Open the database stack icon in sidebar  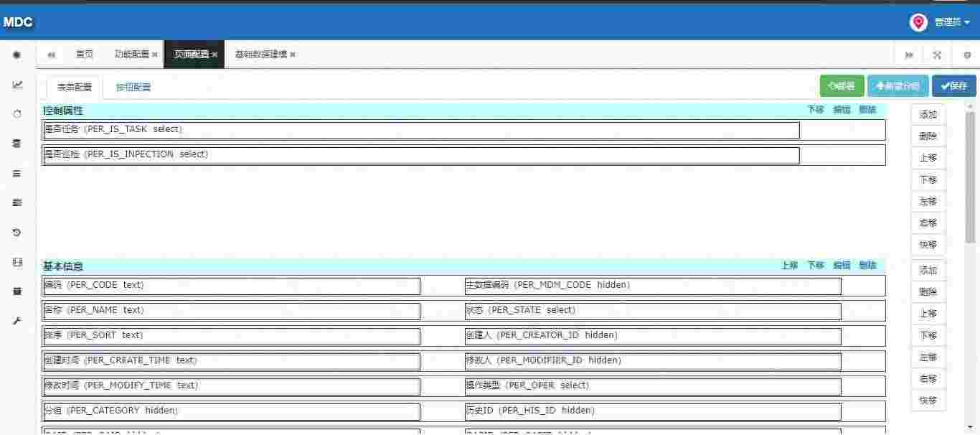(17, 144)
